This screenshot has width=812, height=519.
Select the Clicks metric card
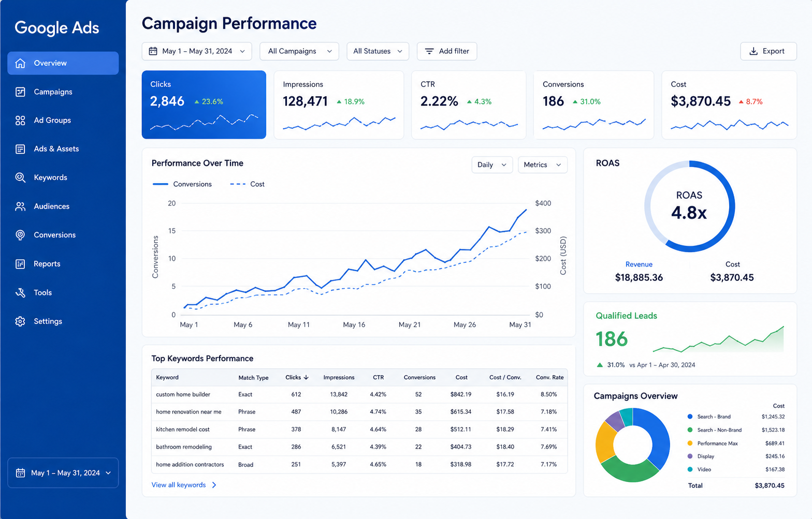click(204, 105)
